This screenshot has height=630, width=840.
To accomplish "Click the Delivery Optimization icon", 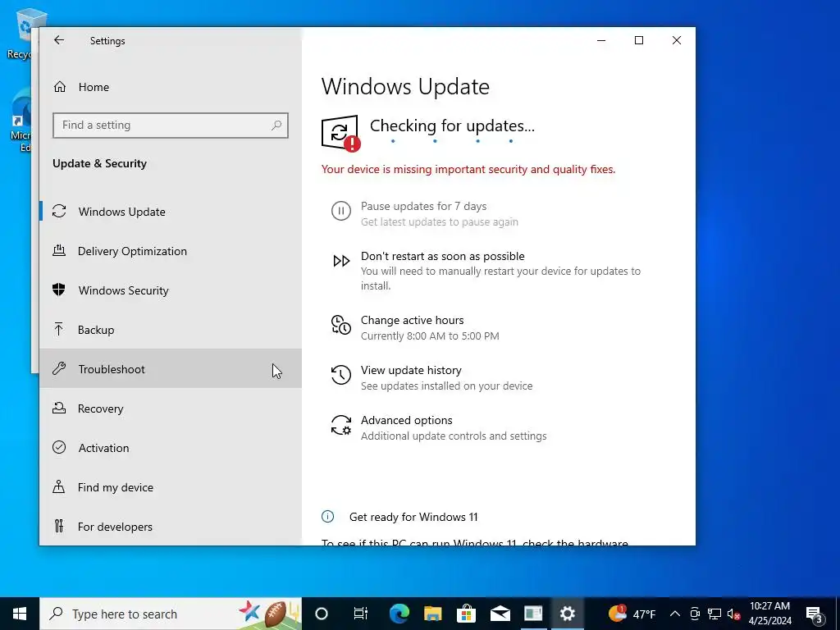I will pyautogui.click(x=59, y=250).
